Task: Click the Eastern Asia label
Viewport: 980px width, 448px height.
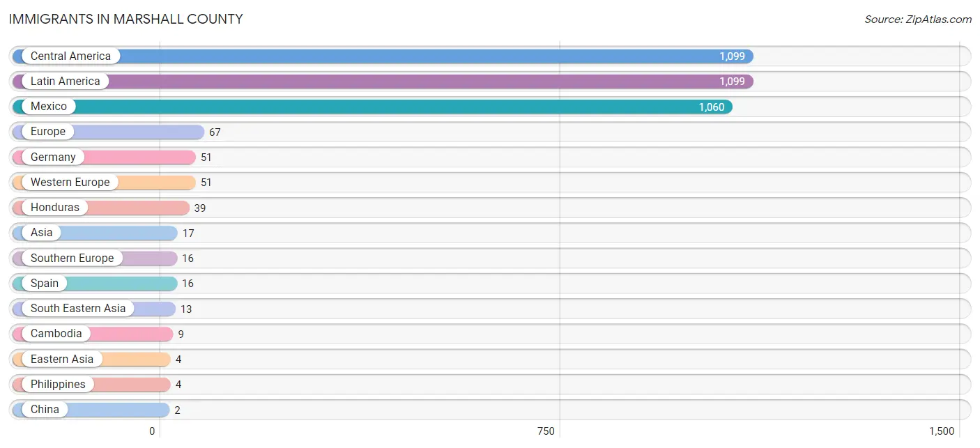Action: 62,359
